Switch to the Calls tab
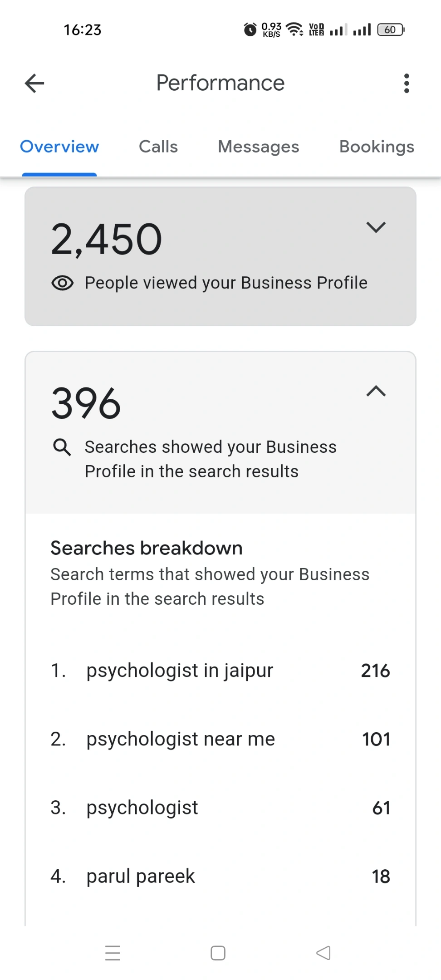This screenshot has width=441, height=980. coord(158,147)
